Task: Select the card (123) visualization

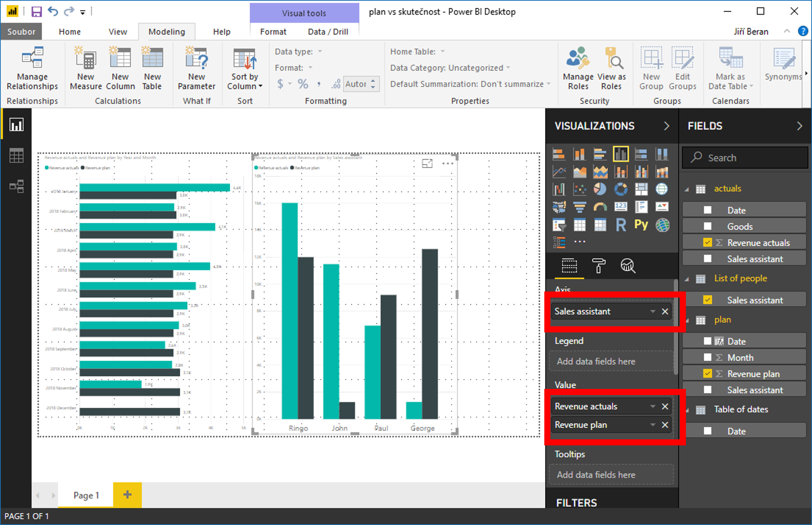Action: (621, 207)
